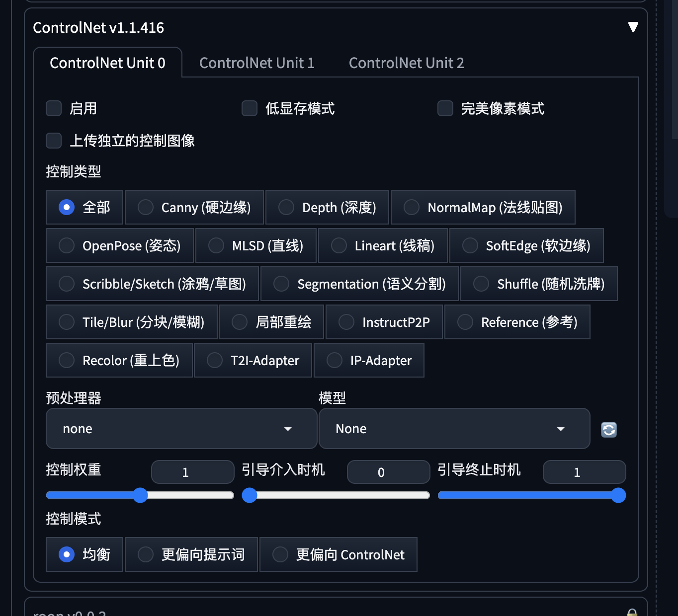Toggle the 低显存模式 checkbox

(x=250, y=108)
